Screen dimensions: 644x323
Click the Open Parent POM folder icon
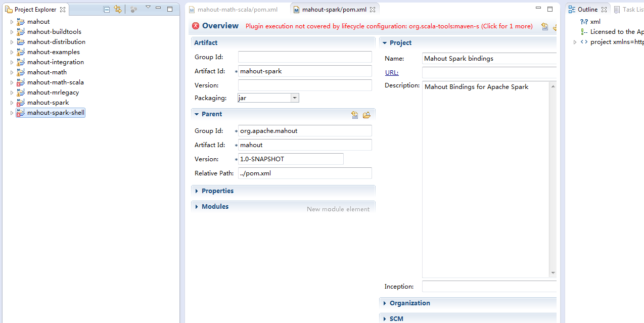(x=367, y=115)
